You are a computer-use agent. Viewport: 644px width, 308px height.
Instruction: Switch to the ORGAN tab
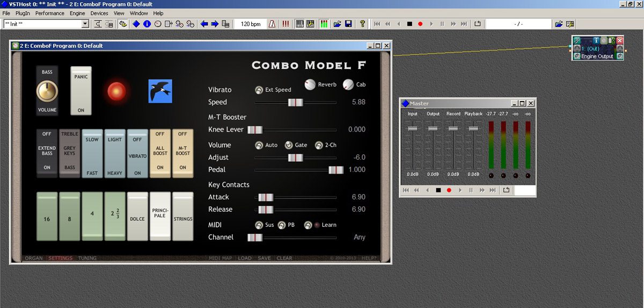[x=34, y=258]
